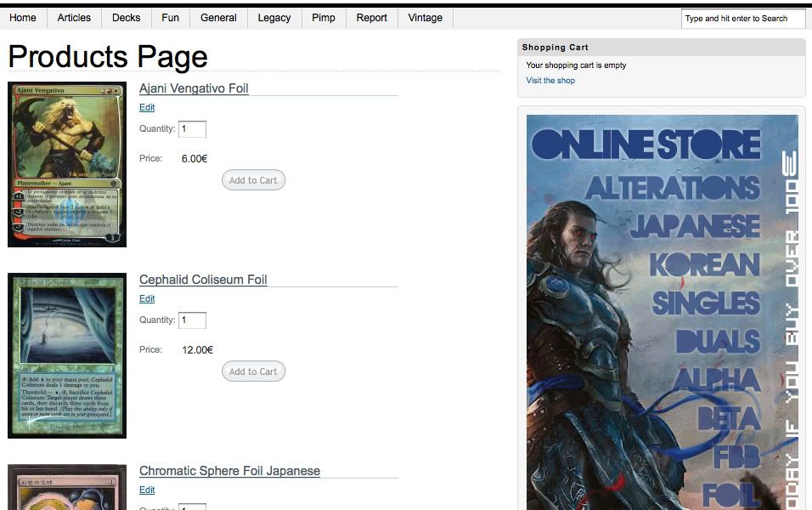Viewport: 812px width, 510px height.
Task: Add Ajani Vengativo Foil to cart
Action: pyautogui.click(x=253, y=180)
